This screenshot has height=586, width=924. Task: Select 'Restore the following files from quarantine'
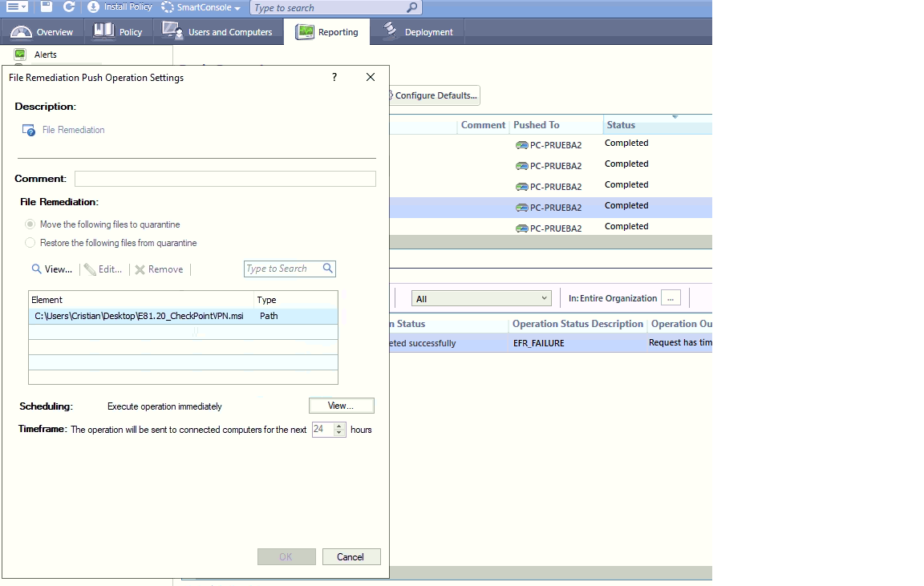coord(30,243)
